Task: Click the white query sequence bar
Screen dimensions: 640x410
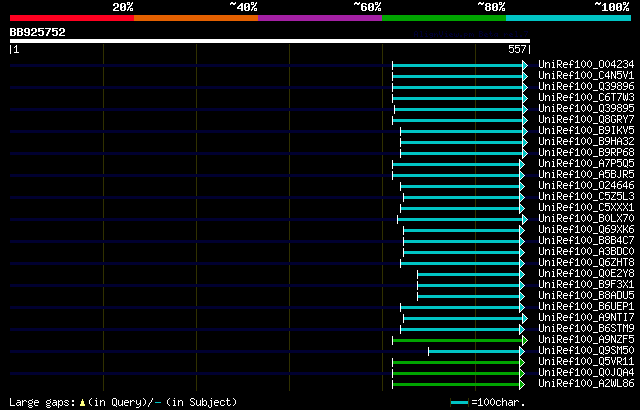Action: (x=270, y=41)
